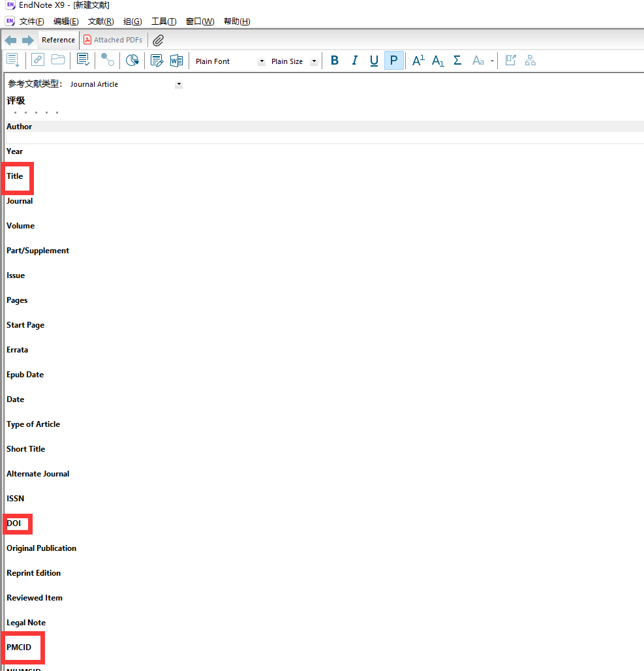Click the hierarchy diagram icon
The width and height of the screenshot is (644, 671).
pos(530,60)
